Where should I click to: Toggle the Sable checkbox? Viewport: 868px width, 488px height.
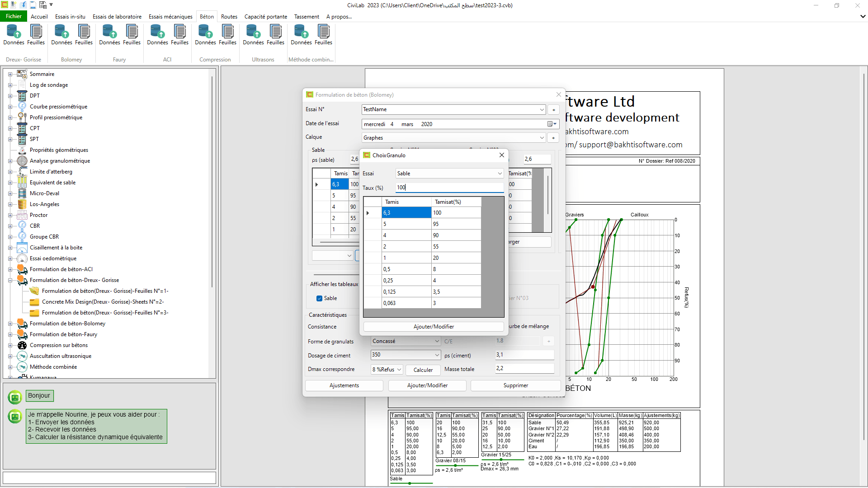(x=320, y=298)
